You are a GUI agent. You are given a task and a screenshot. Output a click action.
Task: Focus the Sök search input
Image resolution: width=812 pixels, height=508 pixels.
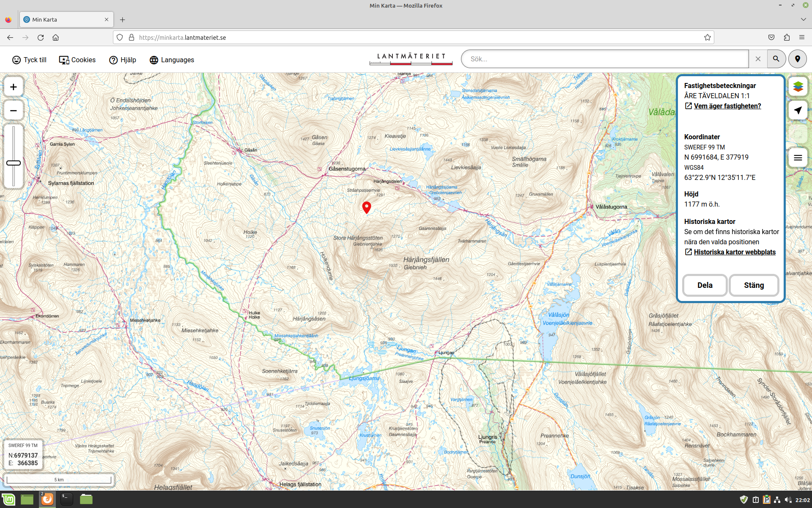(605, 59)
